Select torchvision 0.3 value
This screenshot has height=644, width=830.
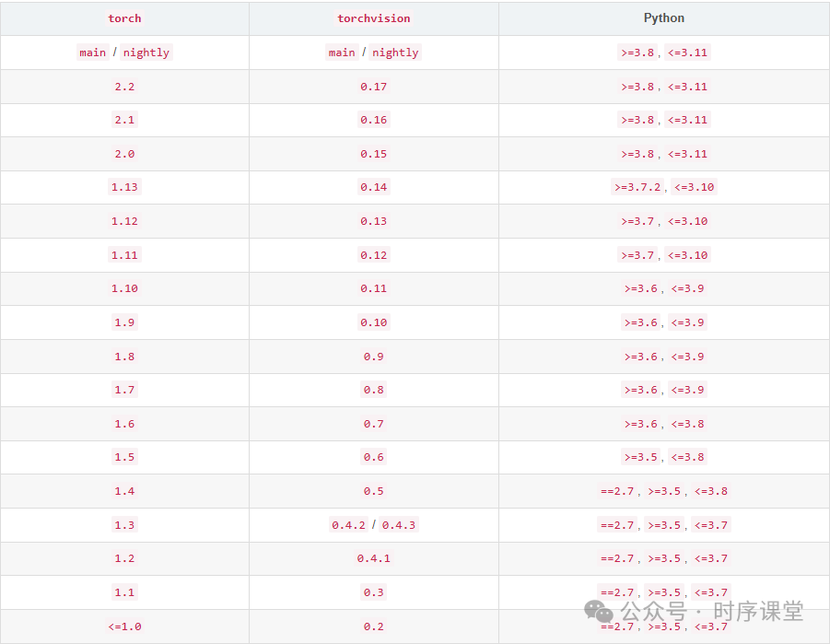tap(374, 592)
